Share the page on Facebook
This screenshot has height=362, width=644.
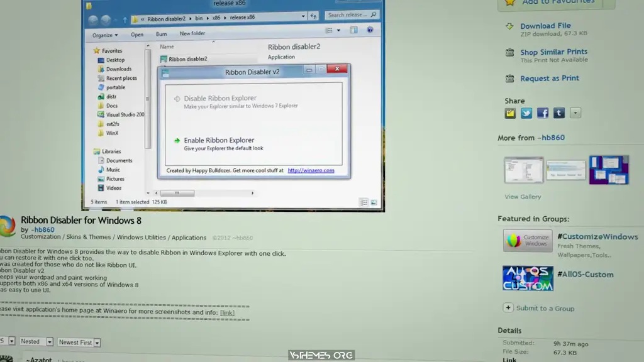coord(543,113)
